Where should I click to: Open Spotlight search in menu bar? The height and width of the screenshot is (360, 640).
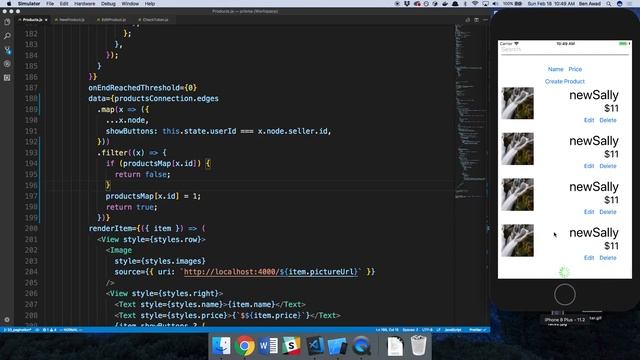point(609,4)
